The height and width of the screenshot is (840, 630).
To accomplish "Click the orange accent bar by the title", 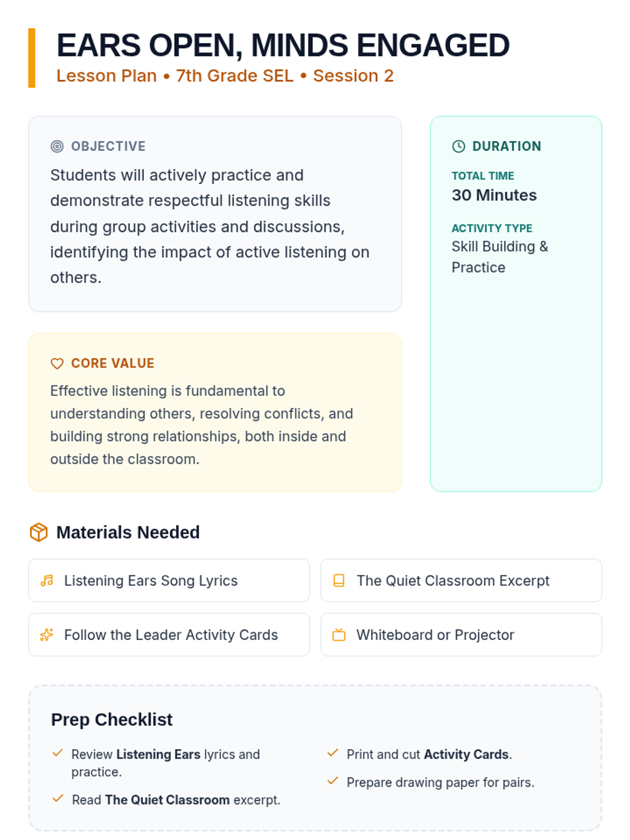I will point(32,58).
